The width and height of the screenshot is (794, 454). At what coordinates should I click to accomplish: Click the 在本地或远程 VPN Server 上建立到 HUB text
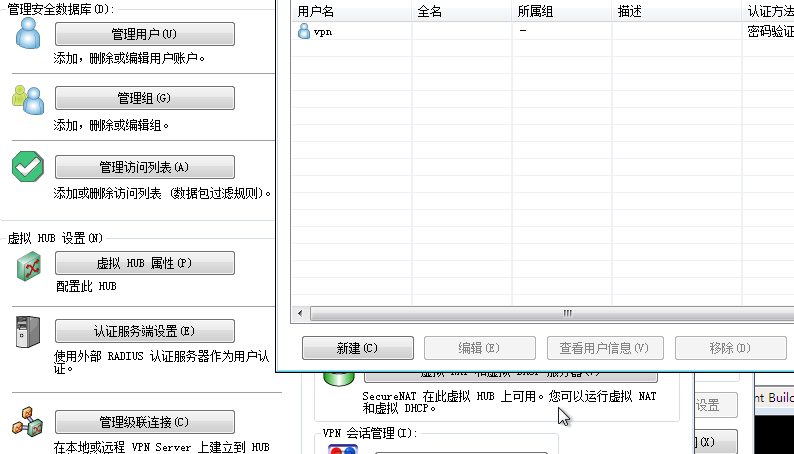pyautogui.click(x=162, y=447)
